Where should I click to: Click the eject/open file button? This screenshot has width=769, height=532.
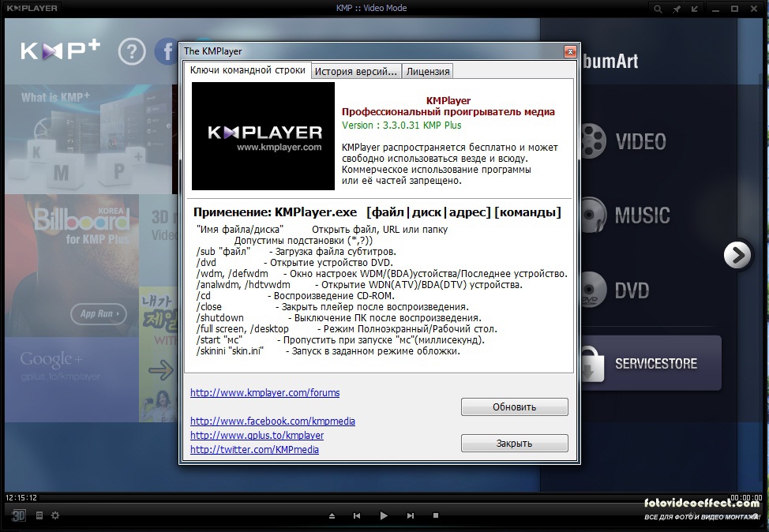332,516
